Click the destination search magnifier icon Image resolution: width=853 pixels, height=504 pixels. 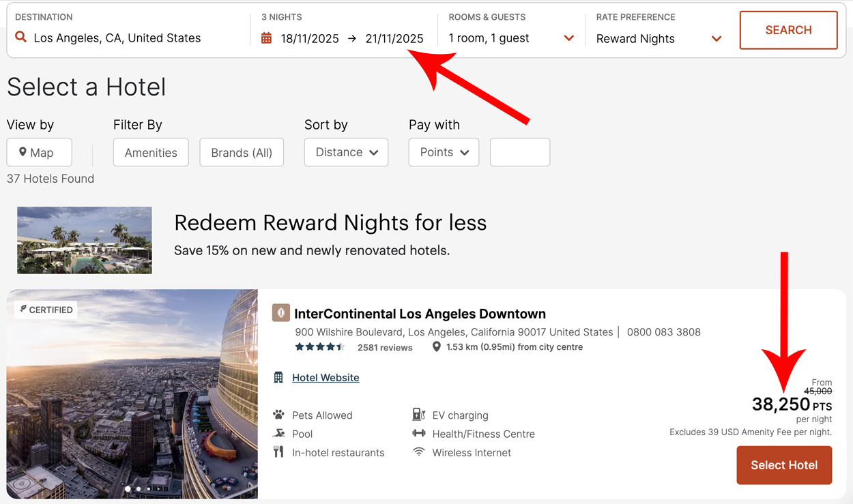tap(21, 38)
